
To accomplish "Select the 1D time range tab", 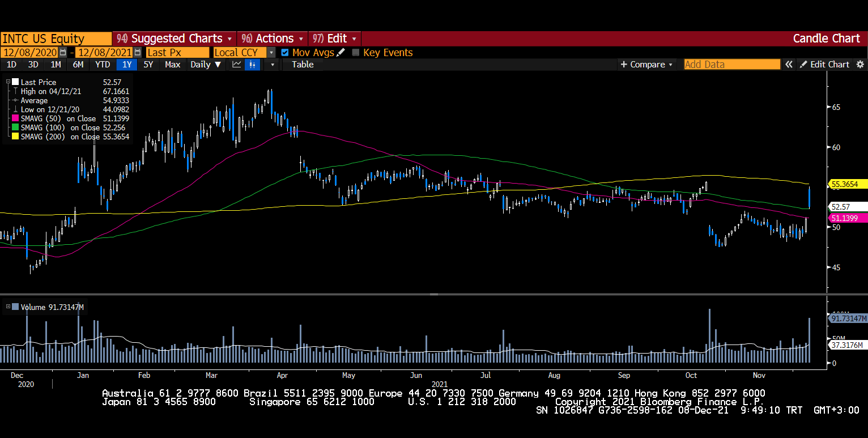I will coord(11,65).
